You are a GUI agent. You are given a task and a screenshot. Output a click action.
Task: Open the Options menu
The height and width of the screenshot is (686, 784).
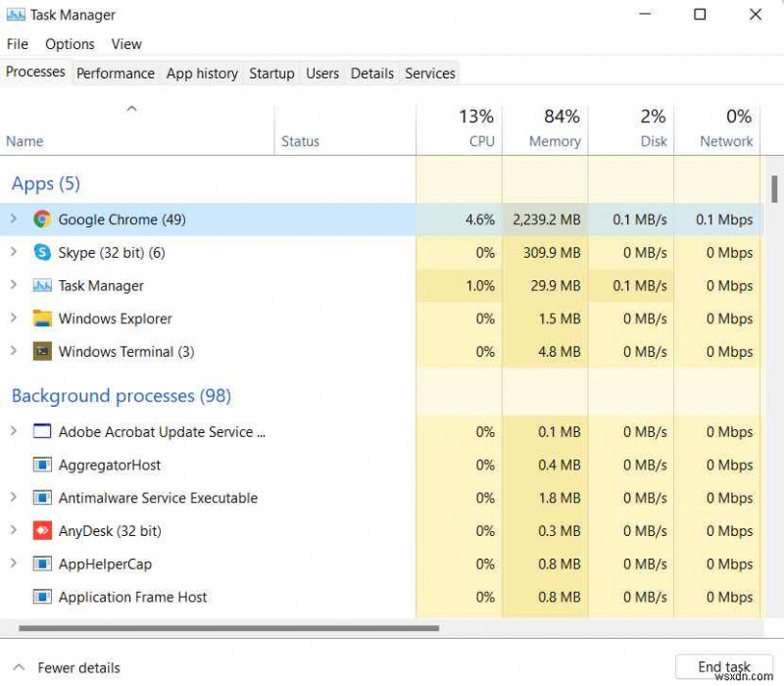70,43
